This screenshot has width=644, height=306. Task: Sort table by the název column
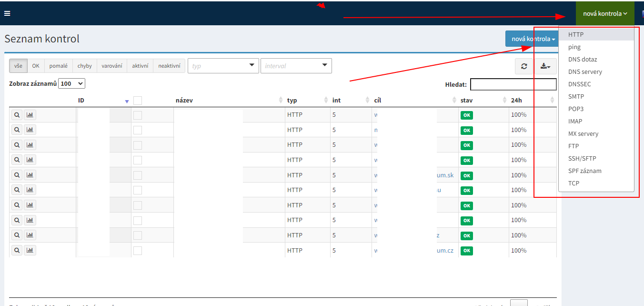229,101
